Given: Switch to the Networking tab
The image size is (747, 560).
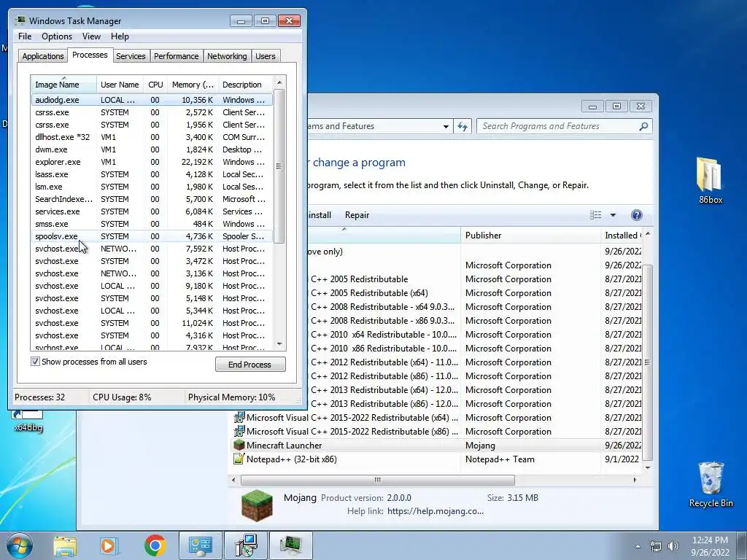Looking at the screenshot, I should [x=227, y=56].
